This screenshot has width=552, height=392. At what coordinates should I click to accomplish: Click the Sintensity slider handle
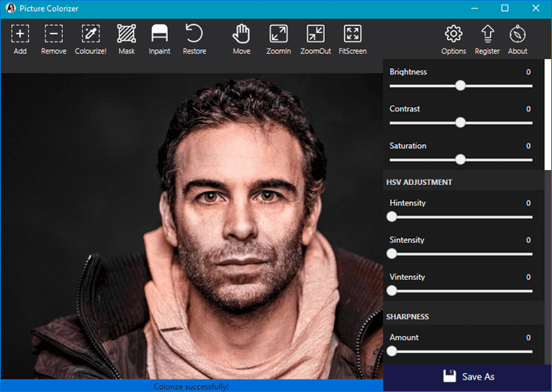click(392, 254)
